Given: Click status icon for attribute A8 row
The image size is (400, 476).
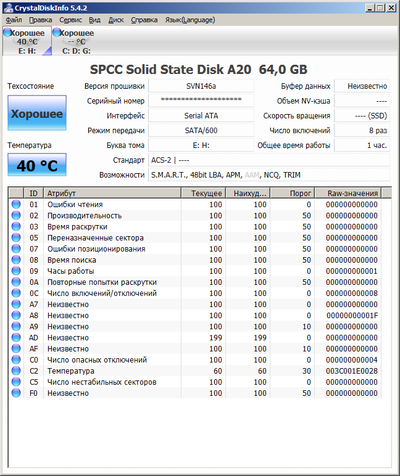Looking at the screenshot, I should 16,315.
